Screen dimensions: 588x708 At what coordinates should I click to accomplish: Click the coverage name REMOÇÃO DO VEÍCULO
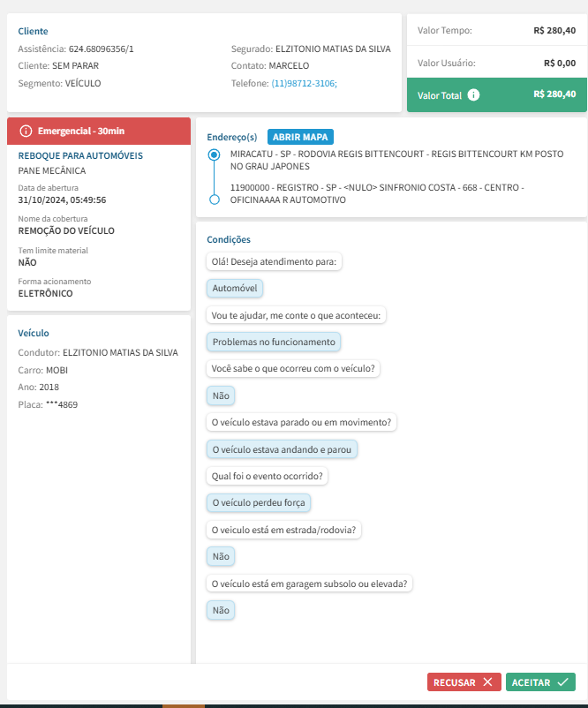(x=66, y=230)
